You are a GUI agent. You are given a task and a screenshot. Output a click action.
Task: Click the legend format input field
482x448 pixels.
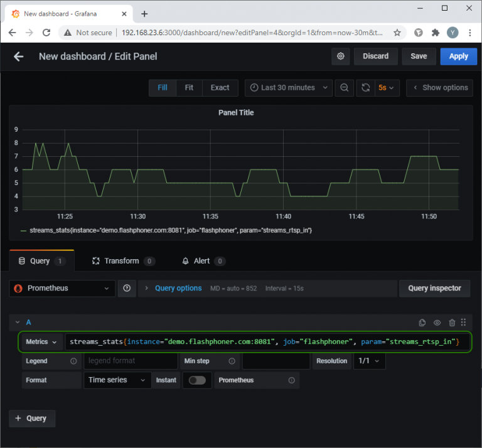[x=131, y=361]
